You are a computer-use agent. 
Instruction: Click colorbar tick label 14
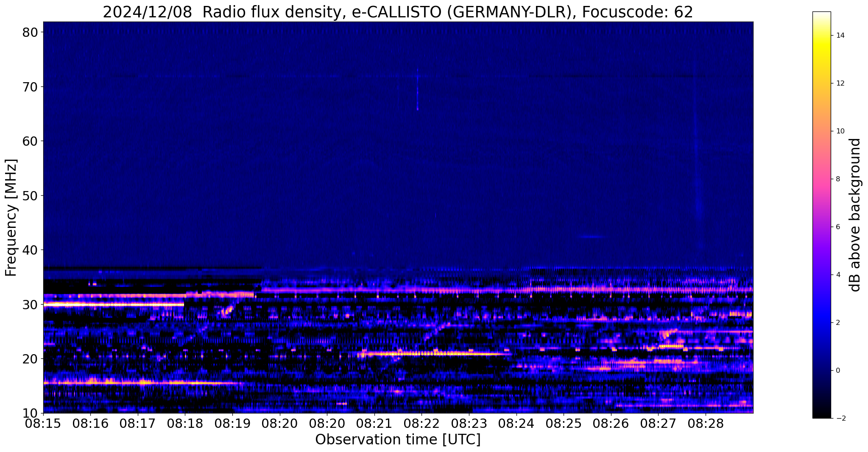coord(840,36)
